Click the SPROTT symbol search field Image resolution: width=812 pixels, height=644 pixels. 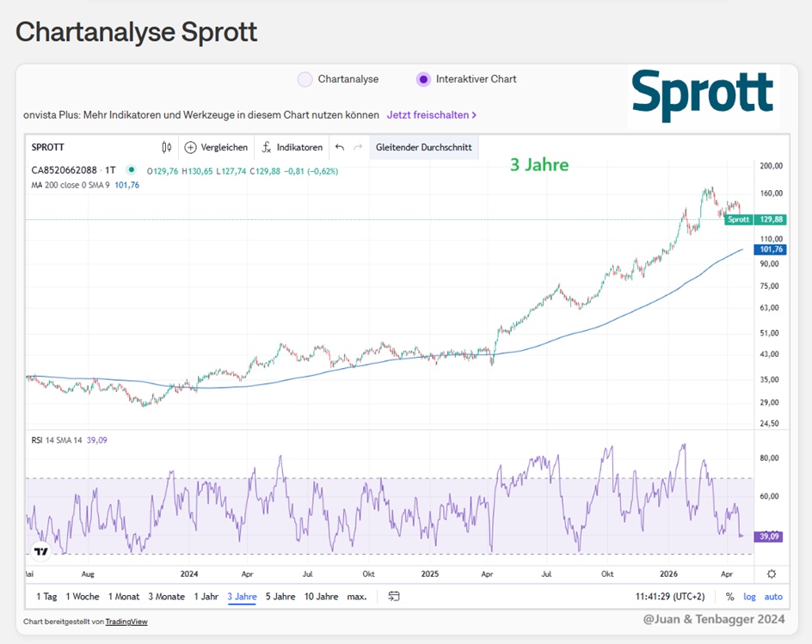(x=48, y=148)
